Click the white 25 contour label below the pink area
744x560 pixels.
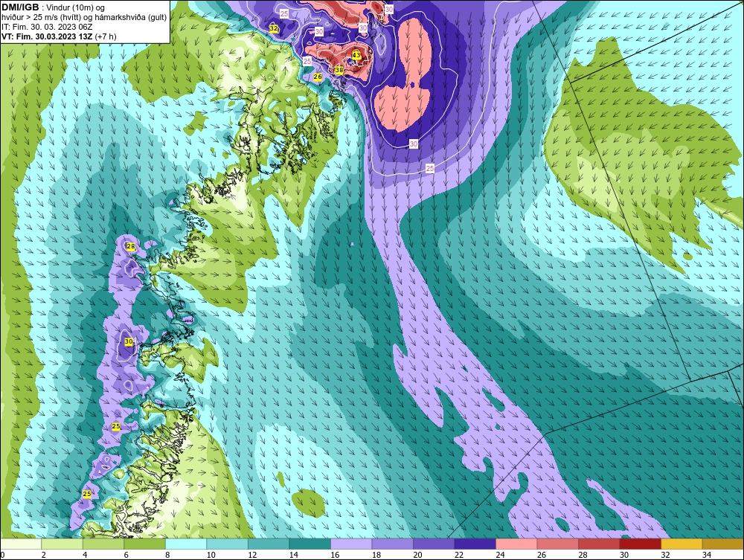pyautogui.click(x=430, y=168)
